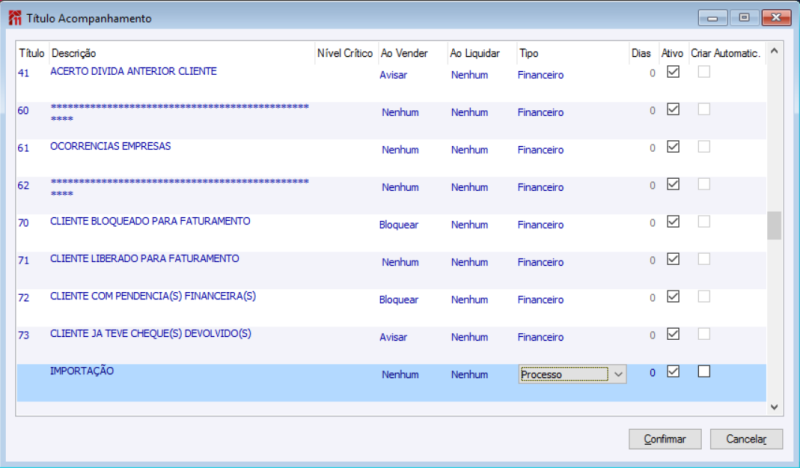
Task: Enable Criar Automatic. for IMPORTAÇÃO row
Action: [704, 372]
